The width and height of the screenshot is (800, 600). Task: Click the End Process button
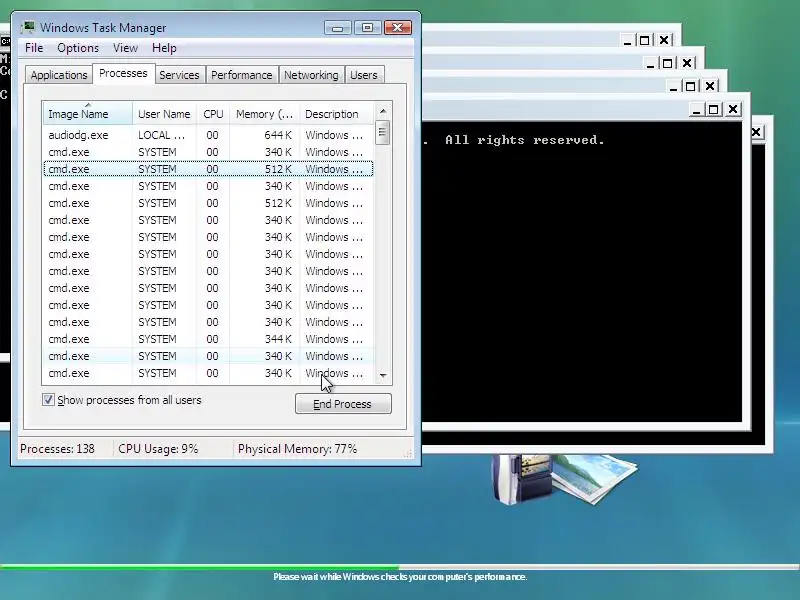343,404
